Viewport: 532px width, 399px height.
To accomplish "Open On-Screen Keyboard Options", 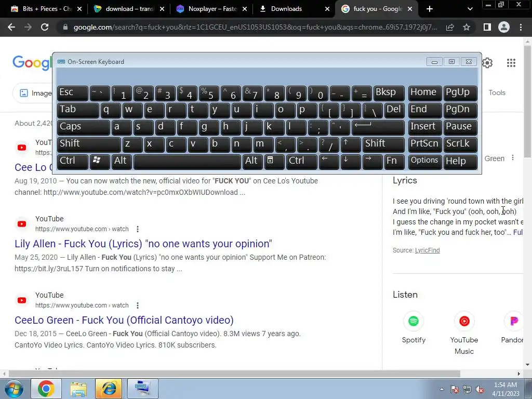I will 425,161.
